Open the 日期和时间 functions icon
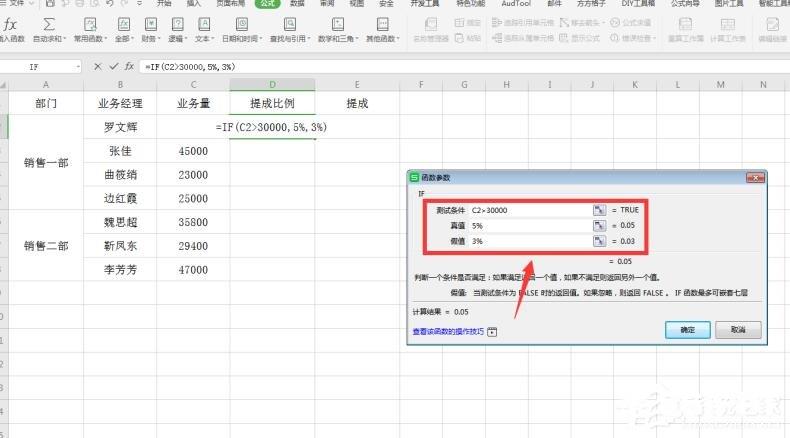The height and width of the screenshot is (438, 790). point(242,24)
